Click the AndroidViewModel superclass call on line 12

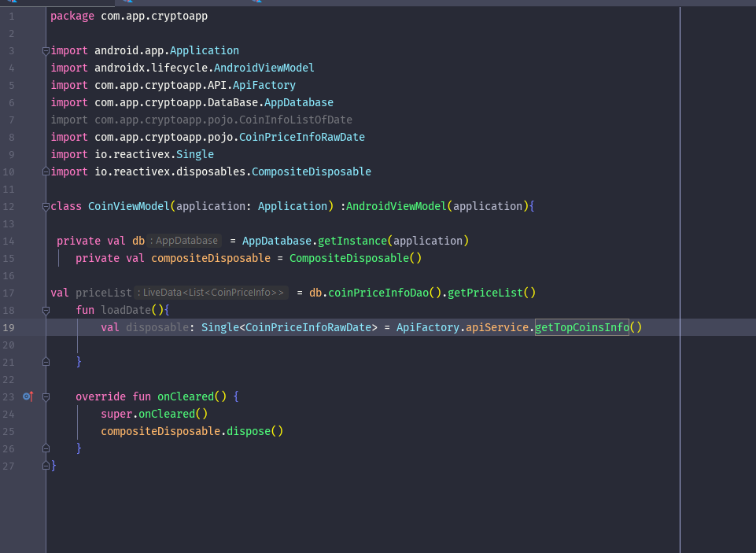[x=396, y=206]
